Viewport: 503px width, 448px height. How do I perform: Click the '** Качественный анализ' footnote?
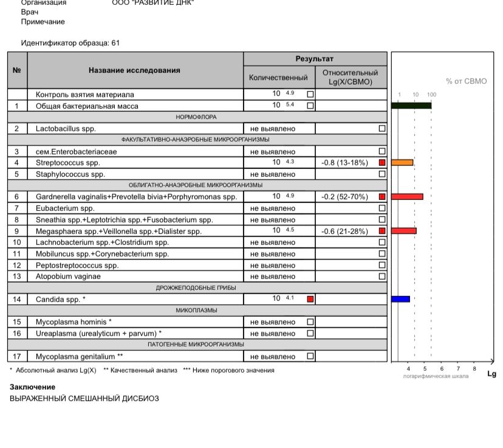coord(140,370)
